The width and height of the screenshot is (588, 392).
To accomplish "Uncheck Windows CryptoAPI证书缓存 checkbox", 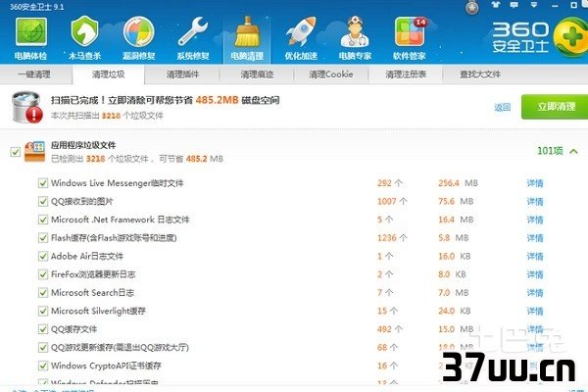I will (43, 366).
